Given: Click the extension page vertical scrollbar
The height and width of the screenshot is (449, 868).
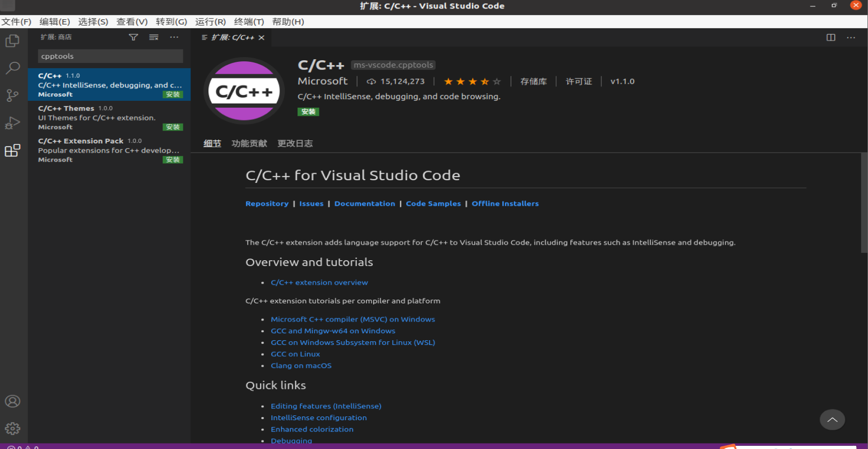Looking at the screenshot, I should [x=864, y=203].
